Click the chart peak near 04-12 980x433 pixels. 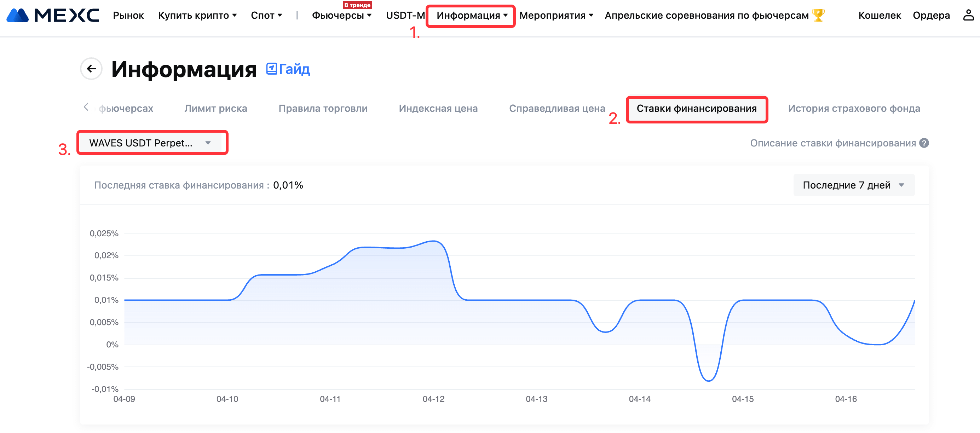434,241
